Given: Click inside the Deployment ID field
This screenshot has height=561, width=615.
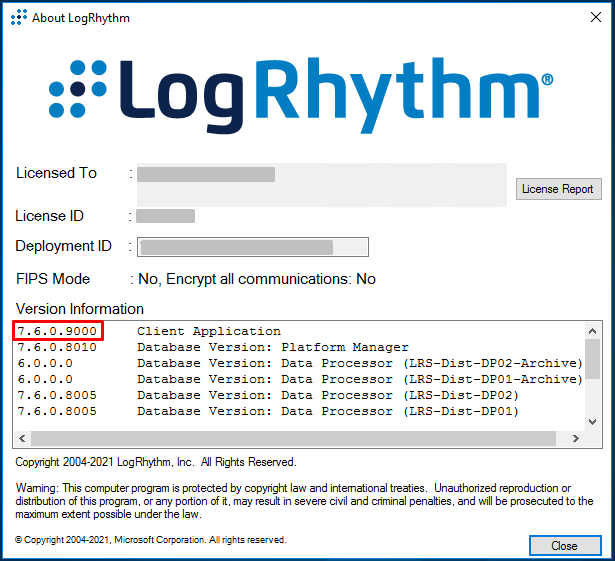Looking at the screenshot, I should [x=253, y=247].
